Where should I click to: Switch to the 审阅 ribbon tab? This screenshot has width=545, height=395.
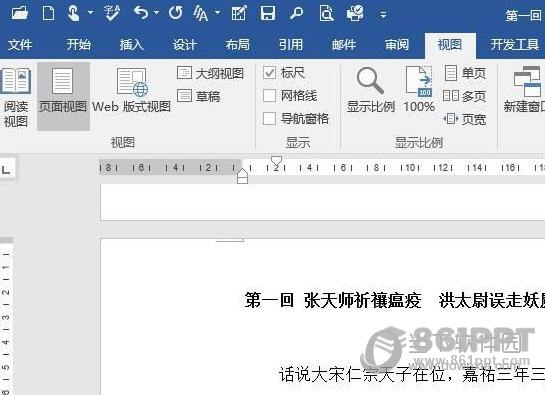[397, 45]
